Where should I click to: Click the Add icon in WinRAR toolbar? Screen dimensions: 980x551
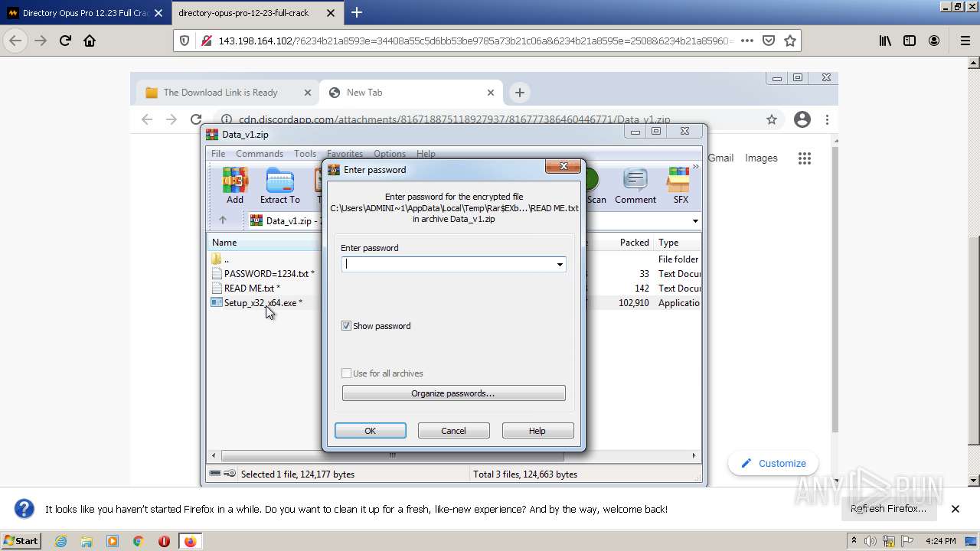[x=235, y=187]
